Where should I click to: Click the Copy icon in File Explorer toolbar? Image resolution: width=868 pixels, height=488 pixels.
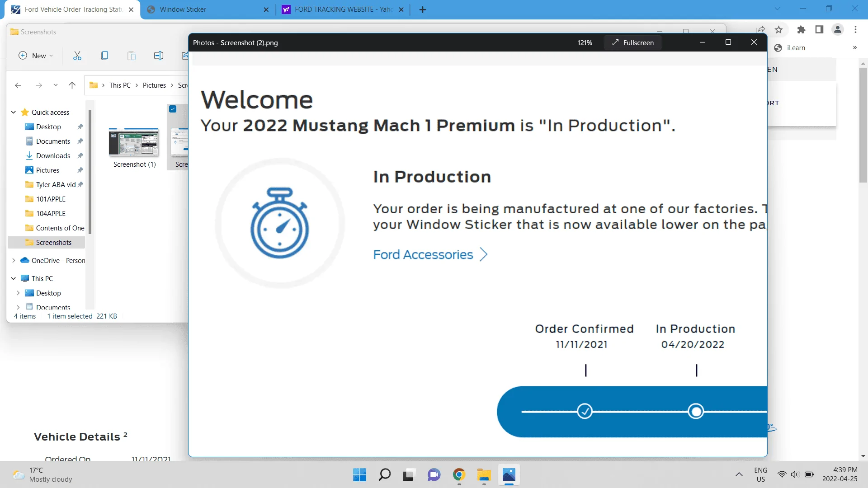pyautogui.click(x=104, y=56)
